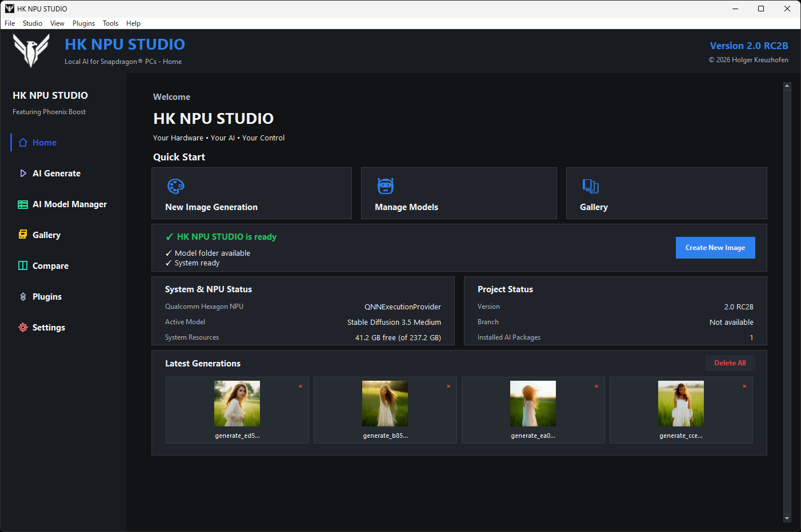Click the app icon in the title bar
This screenshot has width=801, height=532.
[x=9, y=9]
